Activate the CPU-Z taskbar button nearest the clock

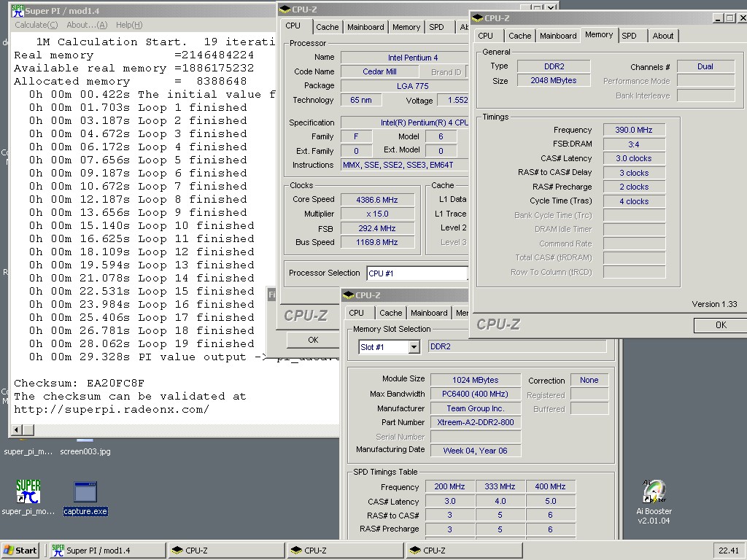(465, 551)
